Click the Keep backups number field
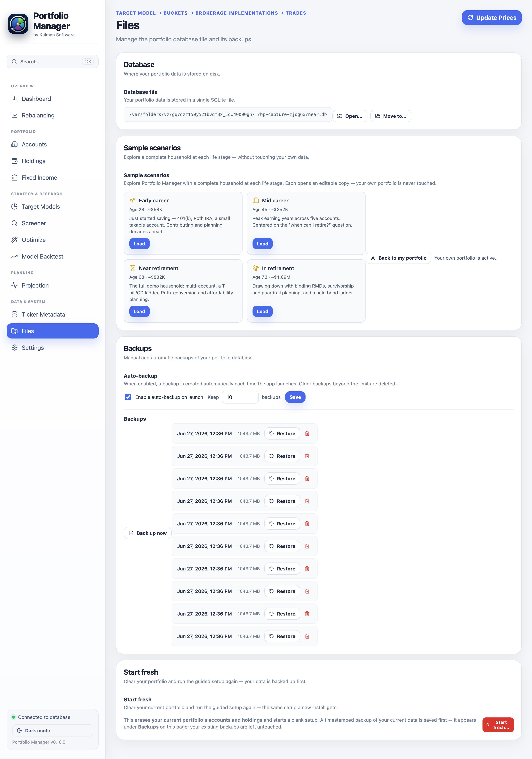 [240, 397]
